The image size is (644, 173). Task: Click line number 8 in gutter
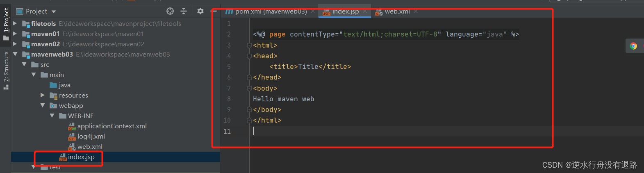[x=229, y=99]
